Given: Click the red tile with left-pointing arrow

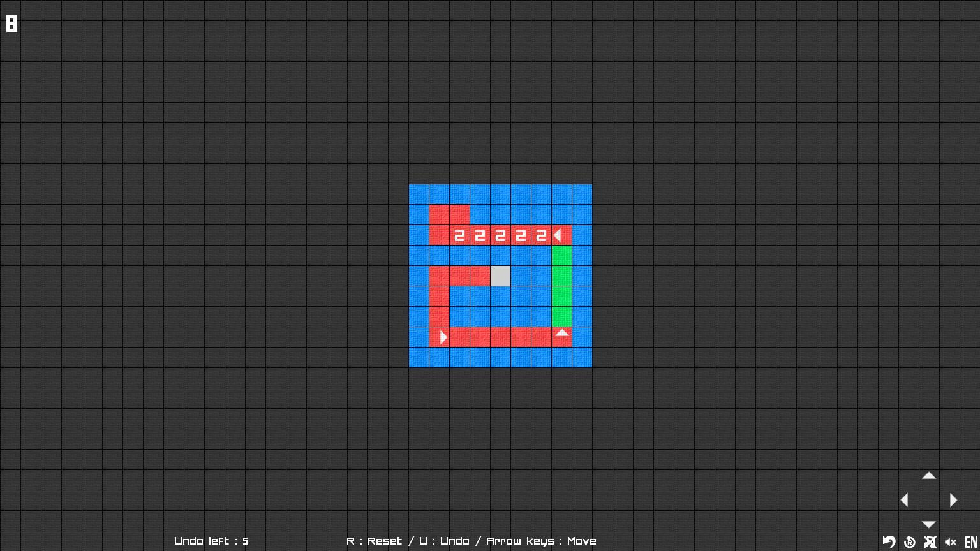Looking at the screenshot, I should coord(561,235).
